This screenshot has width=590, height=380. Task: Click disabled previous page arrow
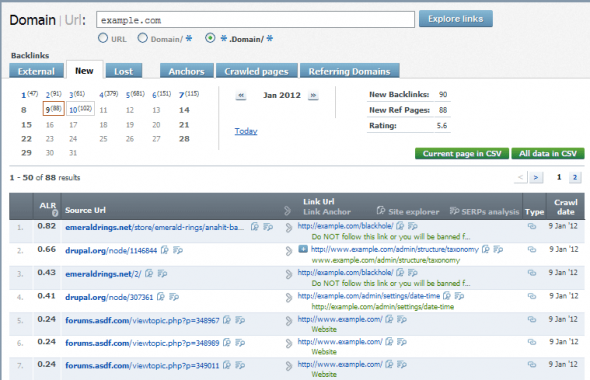point(521,177)
